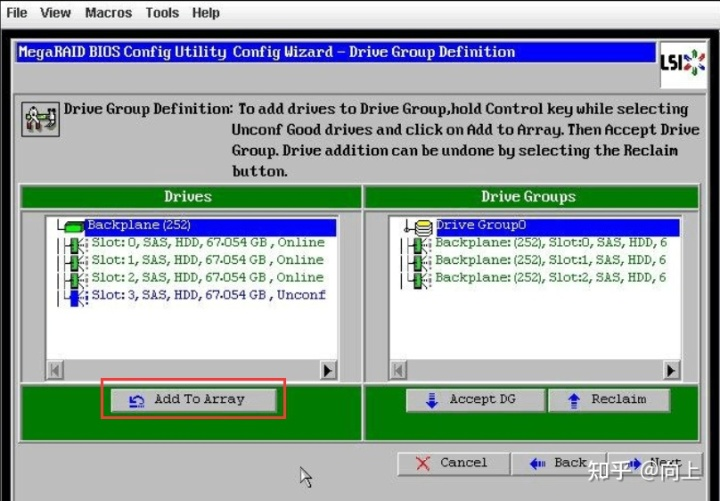Click the green drive icon for Slot 0
The image size is (720, 501).
click(x=73, y=245)
